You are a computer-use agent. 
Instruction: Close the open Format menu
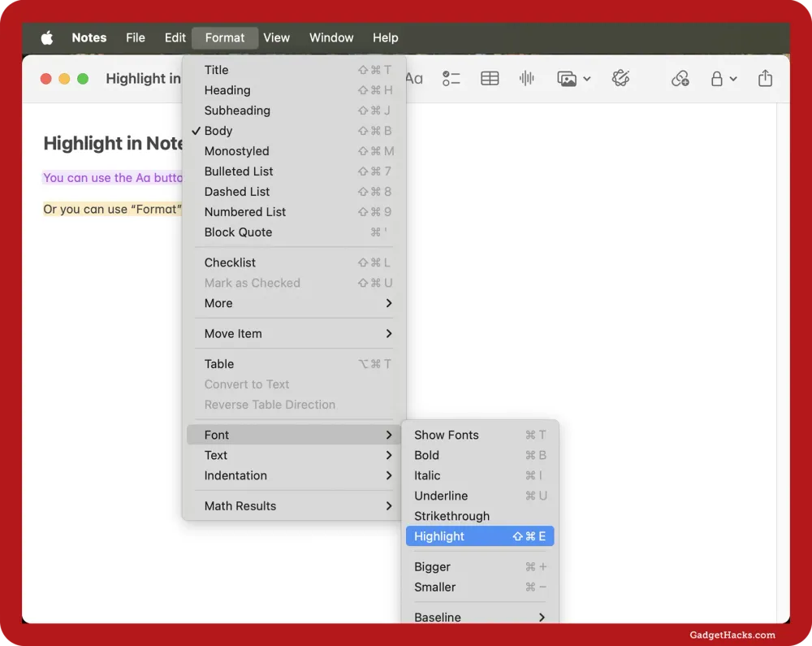[x=225, y=38]
